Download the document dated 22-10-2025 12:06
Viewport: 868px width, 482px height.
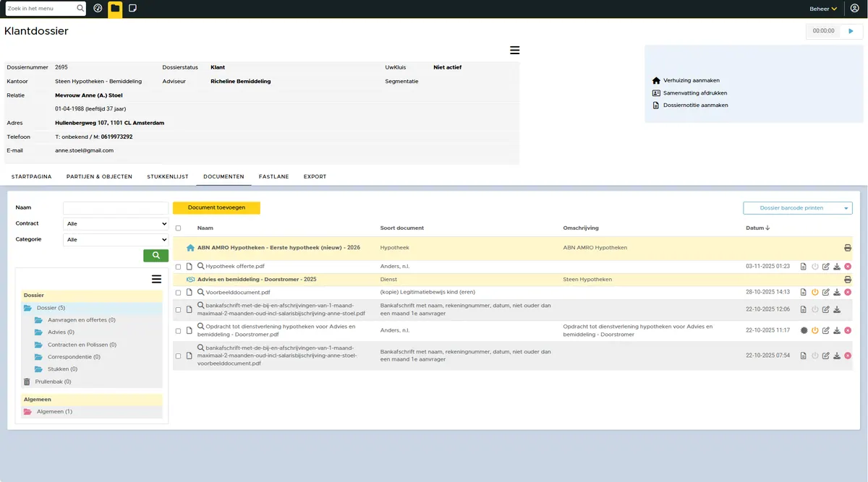click(837, 310)
